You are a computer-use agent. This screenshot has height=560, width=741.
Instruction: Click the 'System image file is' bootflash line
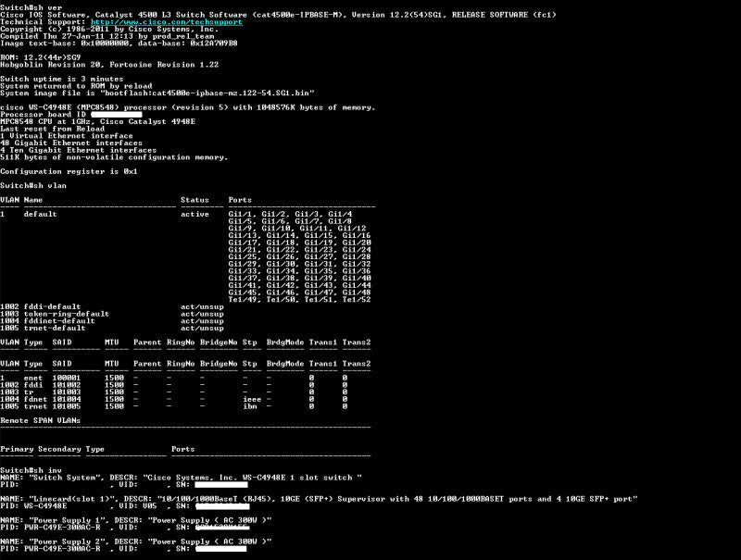point(157,93)
